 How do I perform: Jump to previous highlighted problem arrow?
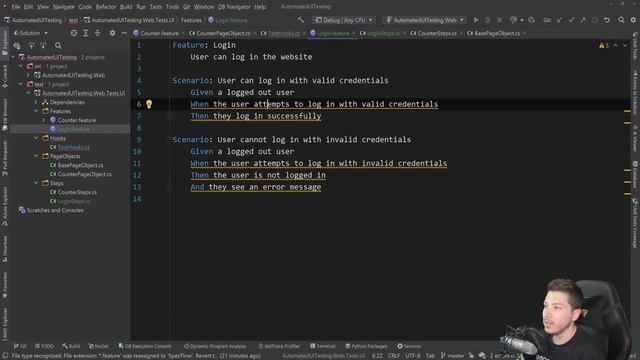[x=616, y=45]
